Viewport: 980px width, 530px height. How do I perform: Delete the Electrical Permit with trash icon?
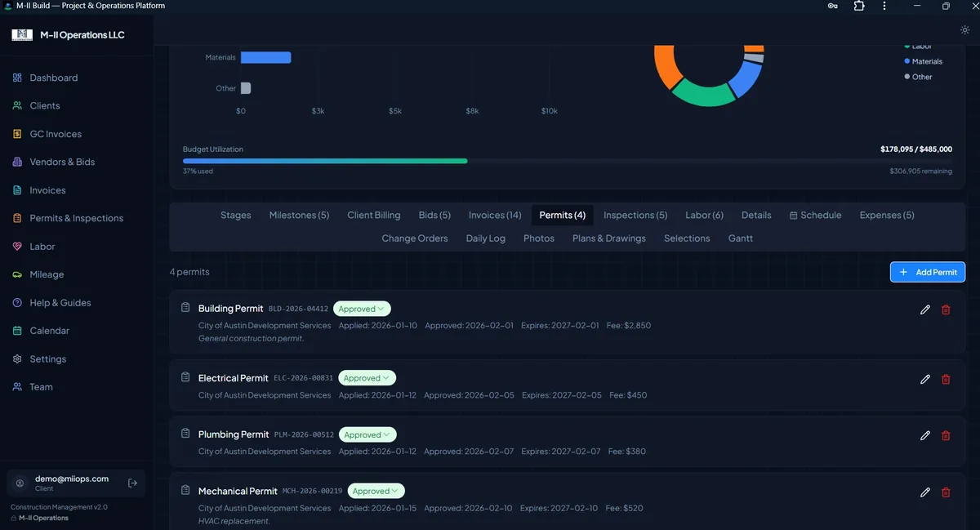[x=946, y=379]
